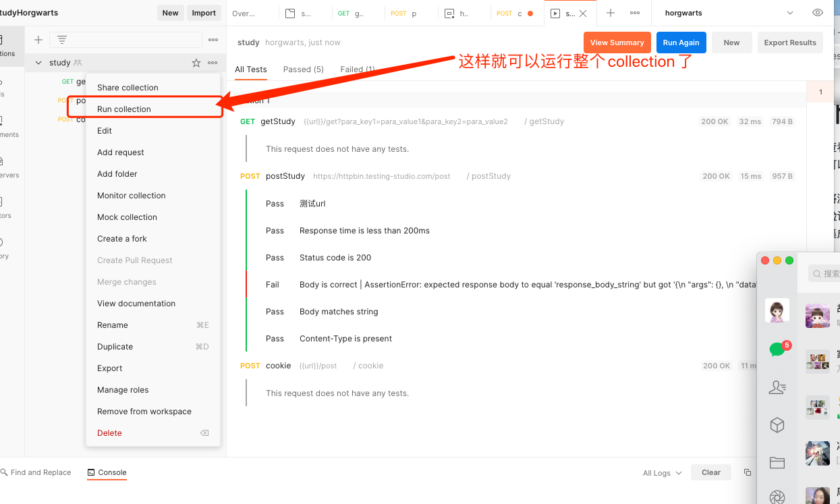The width and height of the screenshot is (840, 504).
Task: Open more actions for the study collection
Action: [x=213, y=63]
